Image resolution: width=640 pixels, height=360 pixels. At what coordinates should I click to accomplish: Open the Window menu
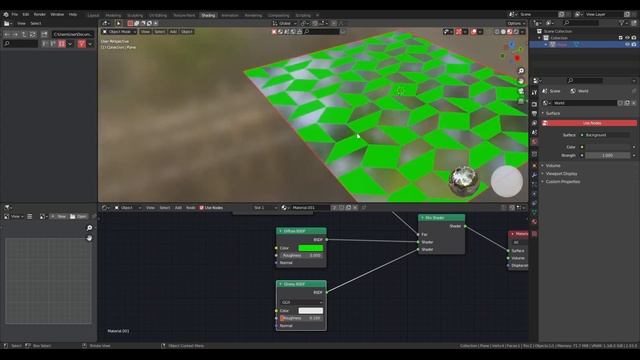click(x=57, y=14)
